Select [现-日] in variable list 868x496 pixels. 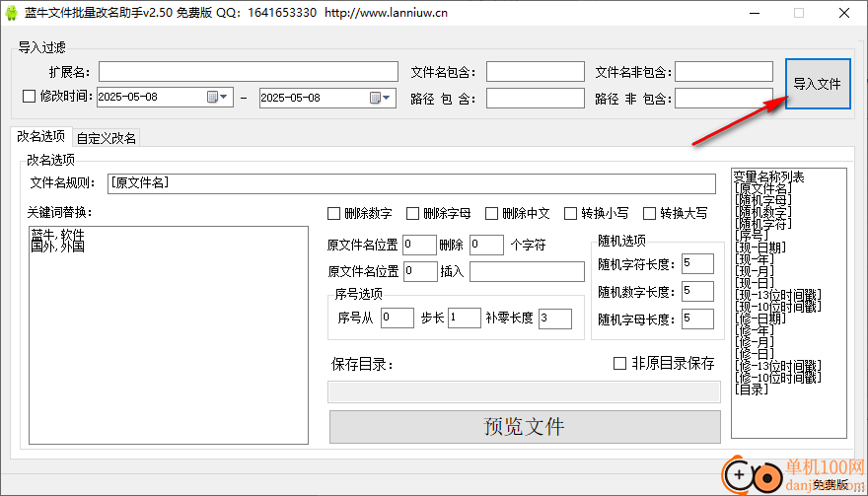coord(754,283)
